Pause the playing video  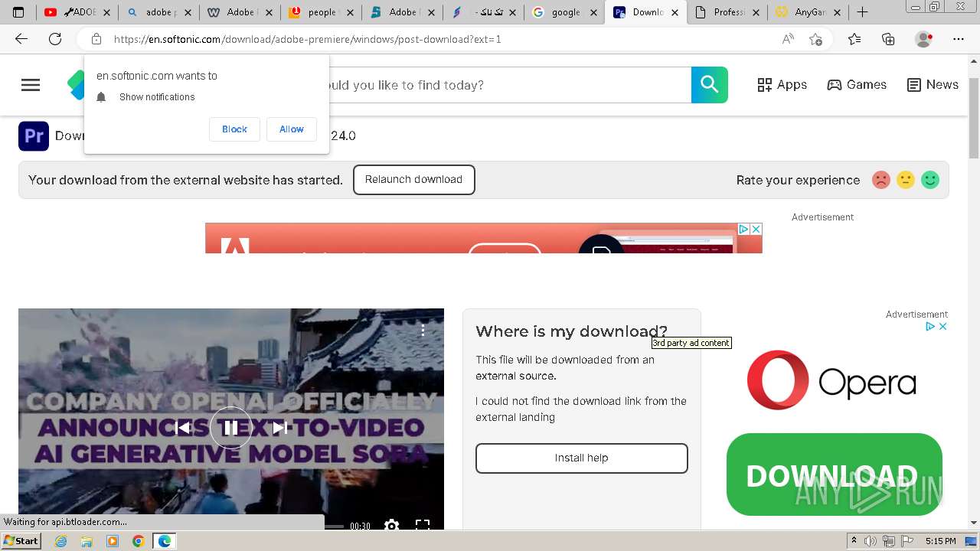[230, 428]
